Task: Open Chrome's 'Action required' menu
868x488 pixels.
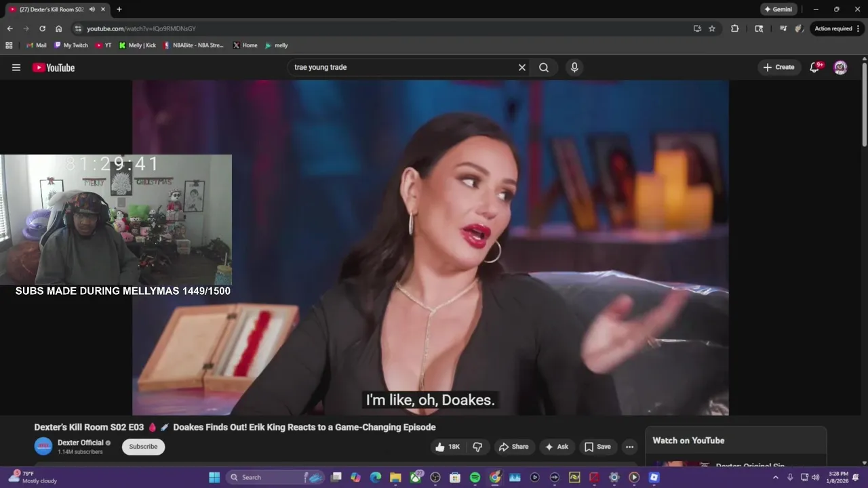Action: click(x=836, y=28)
